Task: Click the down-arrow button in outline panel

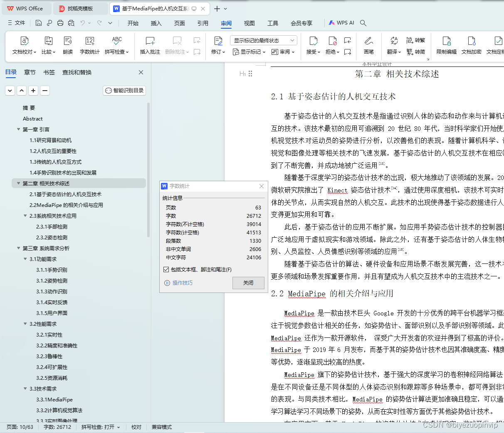Action: point(10,91)
